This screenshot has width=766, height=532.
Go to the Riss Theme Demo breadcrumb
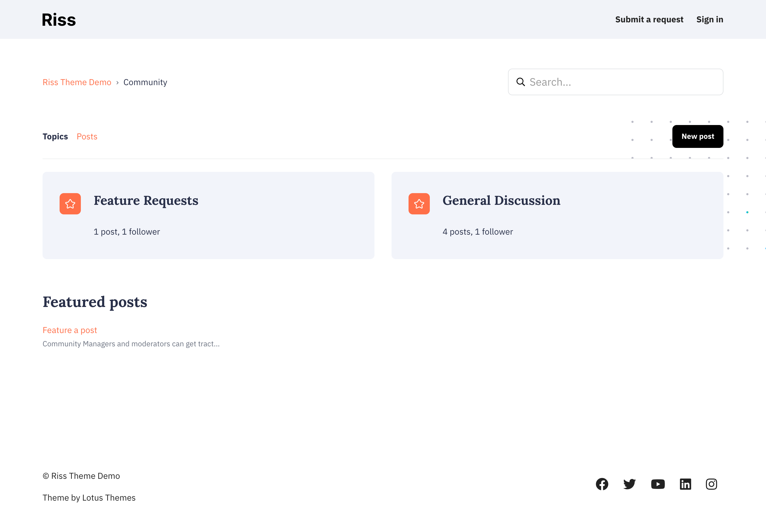point(77,82)
